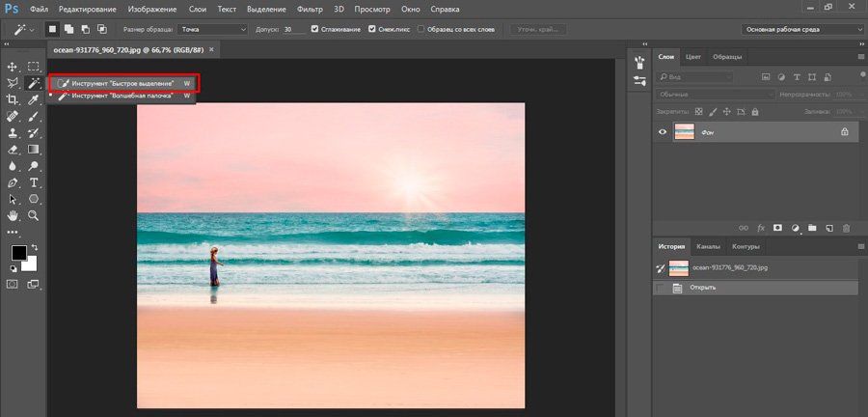Screen dimensions: 868x417
Task: Switch to the Каналы tab
Action: click(708, 246)
